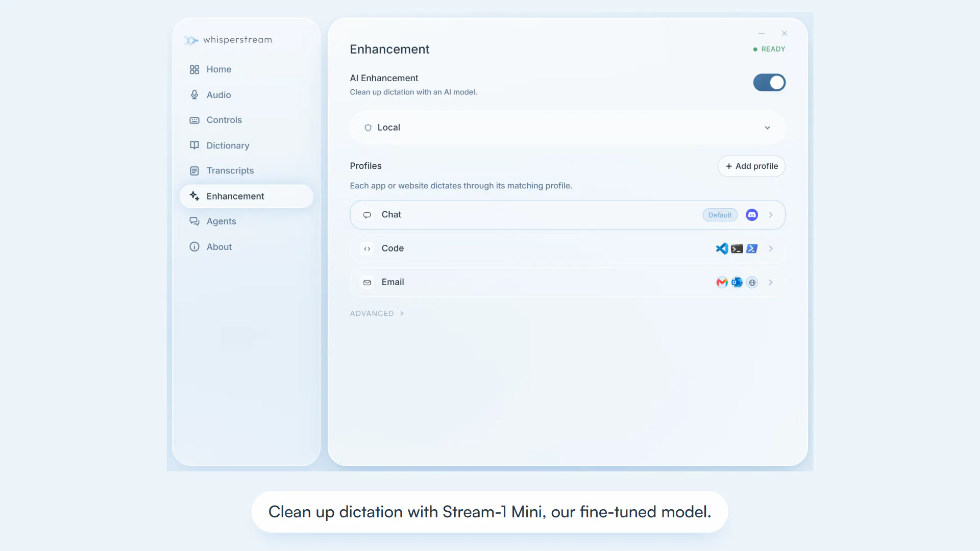Expand the Code profile chevron
This screenshot has height=551, width=980.
[771, 249]
